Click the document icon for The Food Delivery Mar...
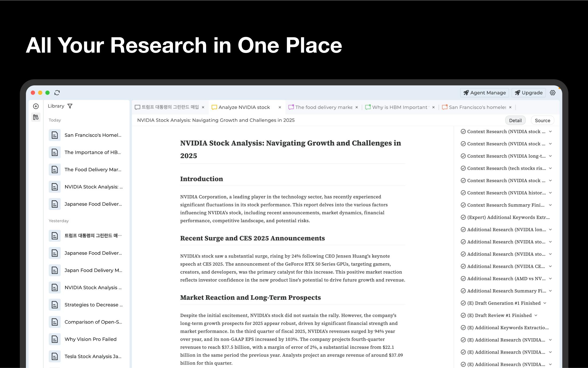 55,170
